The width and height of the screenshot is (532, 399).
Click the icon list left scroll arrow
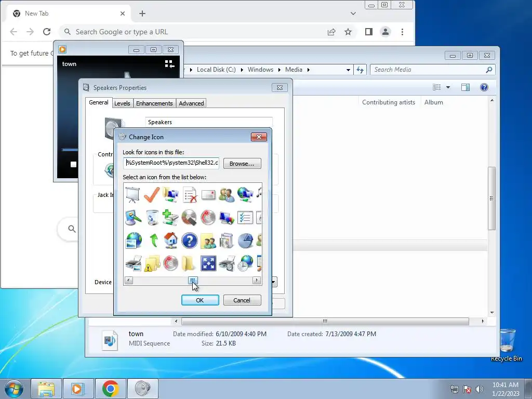[128, 280]
